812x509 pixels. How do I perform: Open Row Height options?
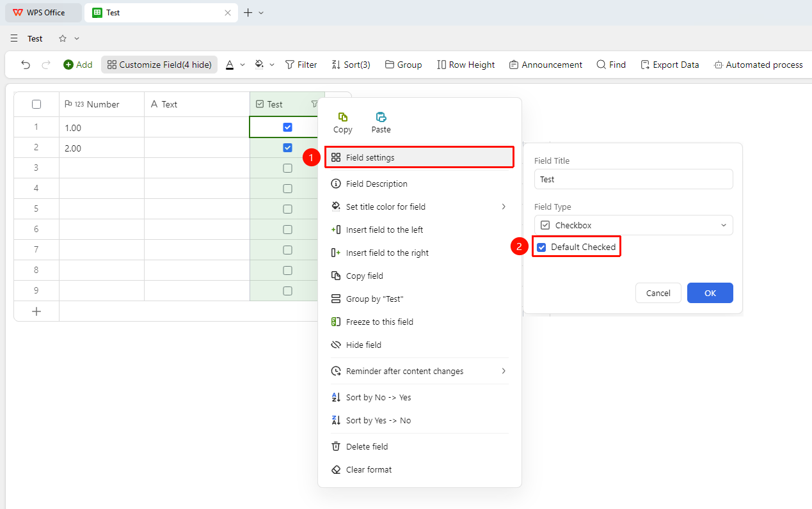[466, 65]
